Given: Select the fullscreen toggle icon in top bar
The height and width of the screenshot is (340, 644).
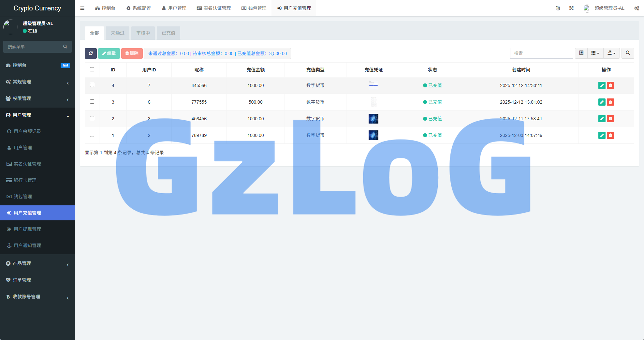Looking at the screenshot, I should [x=571, y=8].
